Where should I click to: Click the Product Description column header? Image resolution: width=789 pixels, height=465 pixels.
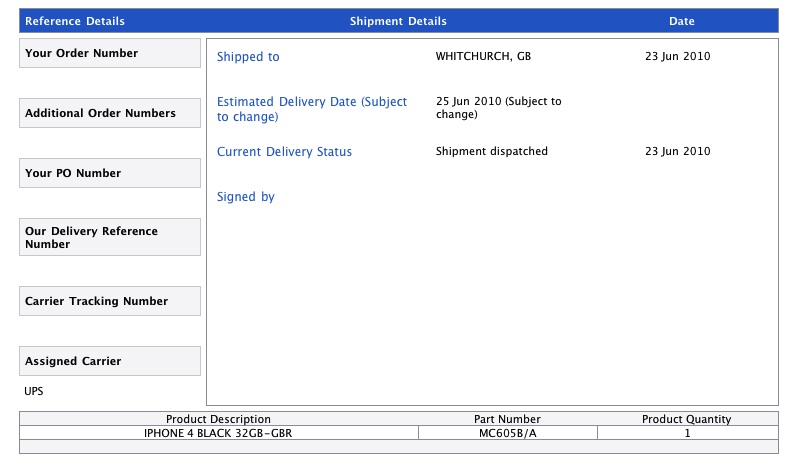point(218,419)
